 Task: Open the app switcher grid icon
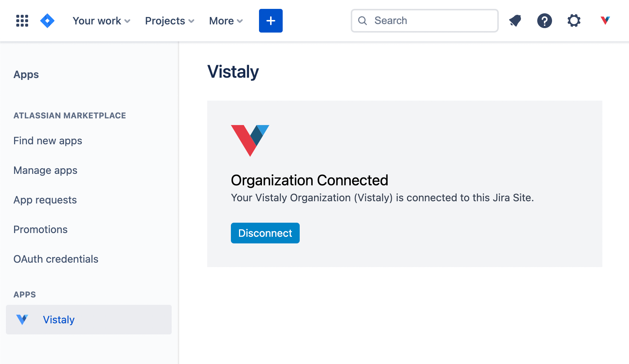pyautogui.click(x=22, y=21)
